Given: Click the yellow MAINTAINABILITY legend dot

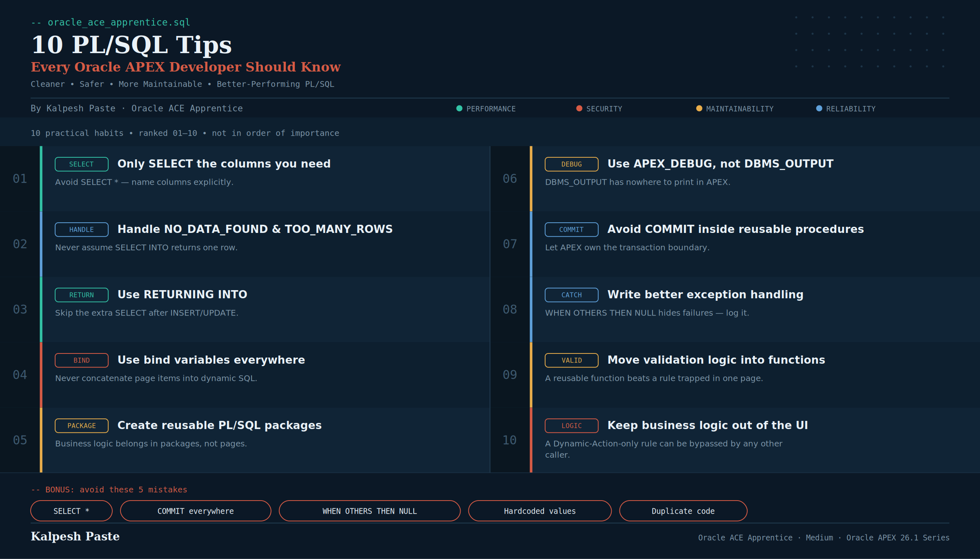Looking at the screenshot, I should click(x=699, y=108).
